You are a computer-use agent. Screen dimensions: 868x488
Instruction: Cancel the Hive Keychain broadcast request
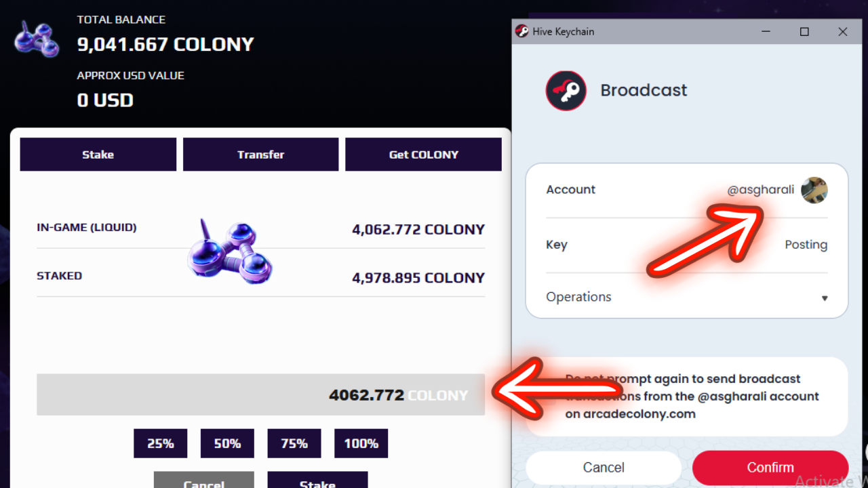coord(603,468)
